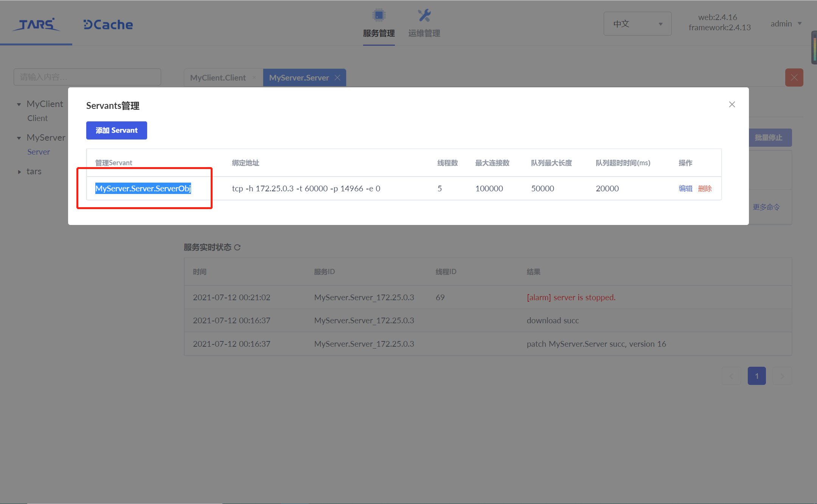Click the operations wrench icon
Image resolution: width=817 pixels, height=504 pixels.
pos(424,16)
